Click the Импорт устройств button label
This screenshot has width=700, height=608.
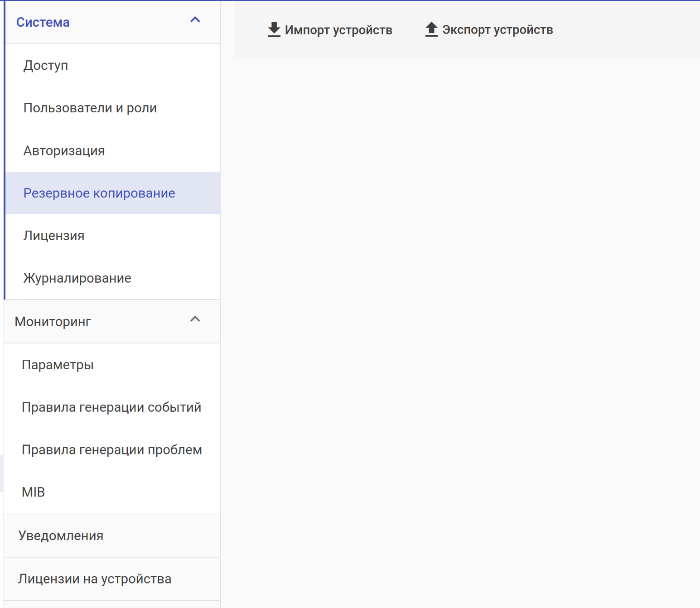[338, 30]
